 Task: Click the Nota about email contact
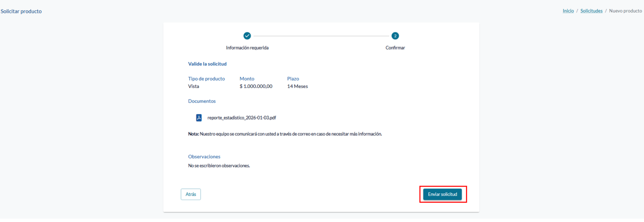tap(285, 134)
